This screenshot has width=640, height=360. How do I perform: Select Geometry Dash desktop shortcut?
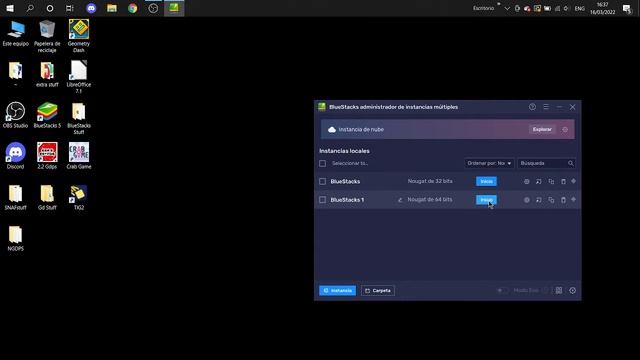coord(79,36)
